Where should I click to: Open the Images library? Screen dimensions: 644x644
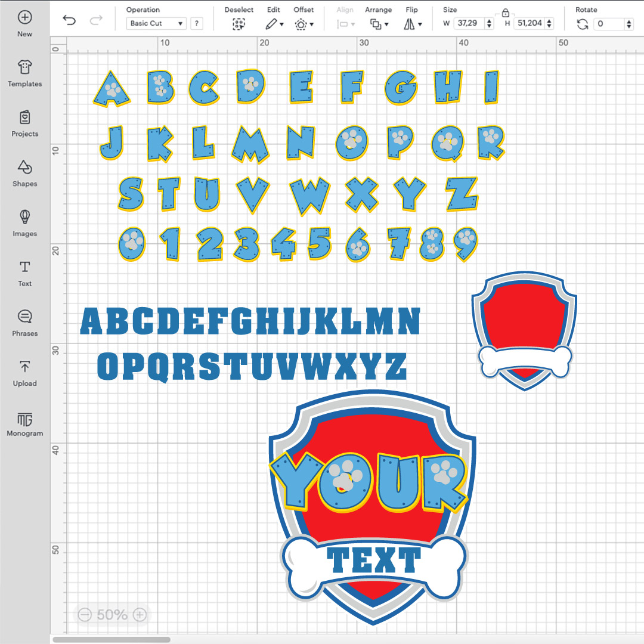click(24, 222)
